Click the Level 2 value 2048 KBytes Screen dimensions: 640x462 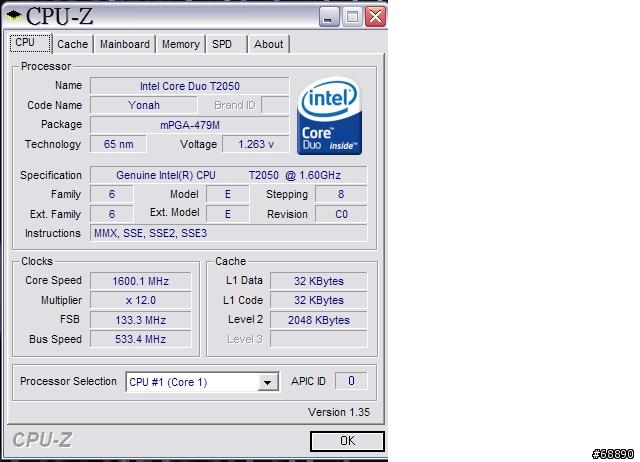pyautogui.click(x=319, y=320)
